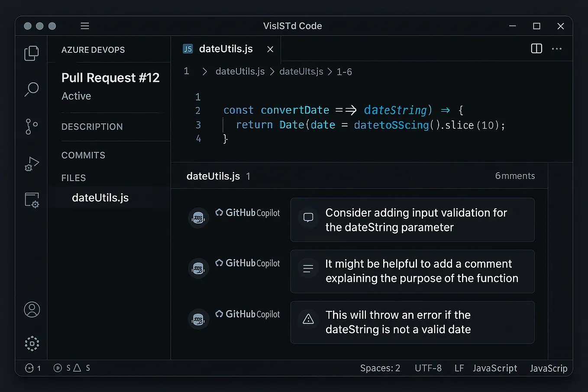Open the Manage settings gear

click(32, 343)
